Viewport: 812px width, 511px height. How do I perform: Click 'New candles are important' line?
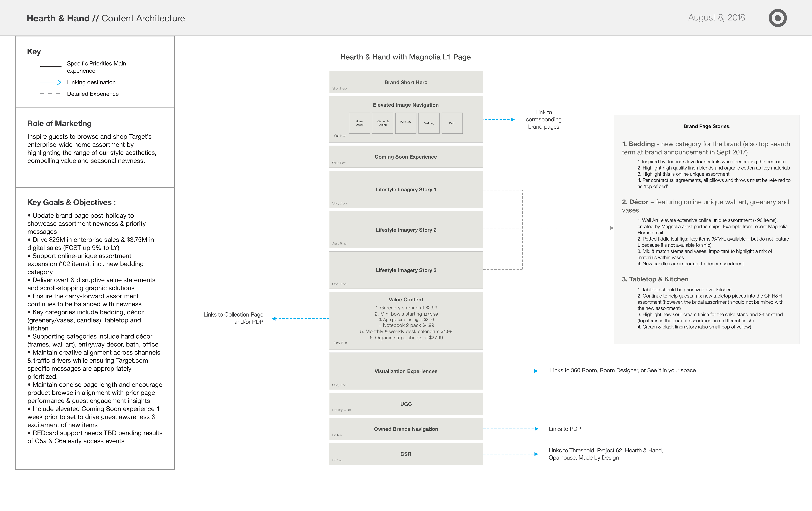(691, 263)
